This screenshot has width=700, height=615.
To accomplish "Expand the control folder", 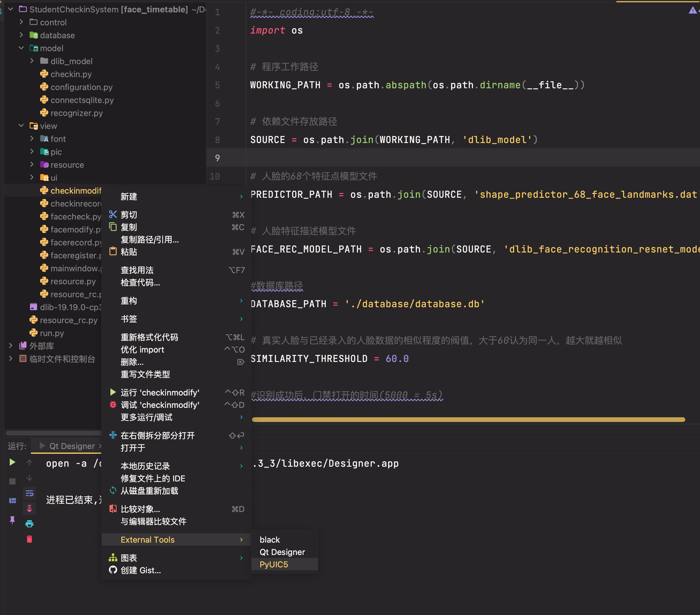I will (x=21, y=22).
